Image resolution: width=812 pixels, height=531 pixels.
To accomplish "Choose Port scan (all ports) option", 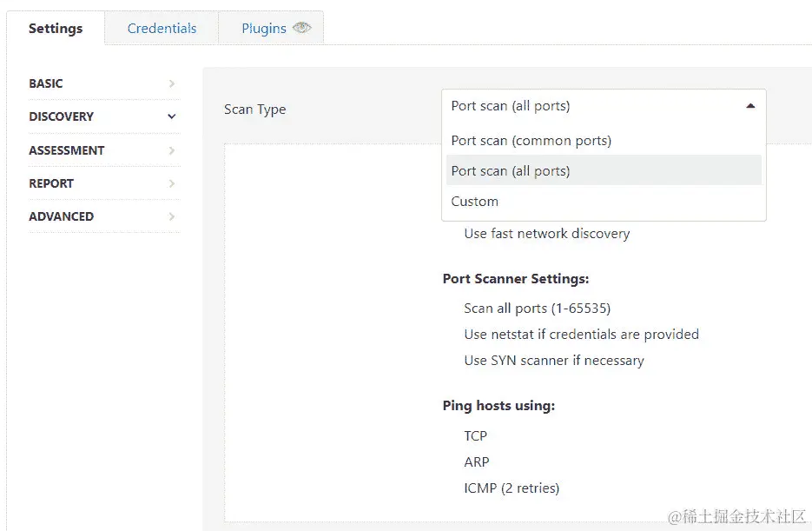I will (x=511, y=170).
